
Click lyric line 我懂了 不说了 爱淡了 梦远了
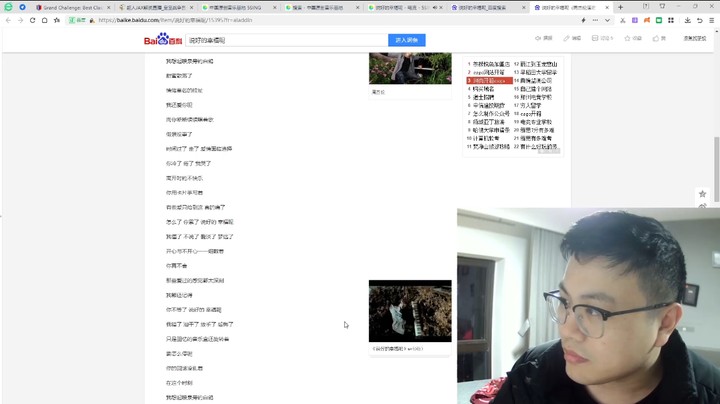200,236
